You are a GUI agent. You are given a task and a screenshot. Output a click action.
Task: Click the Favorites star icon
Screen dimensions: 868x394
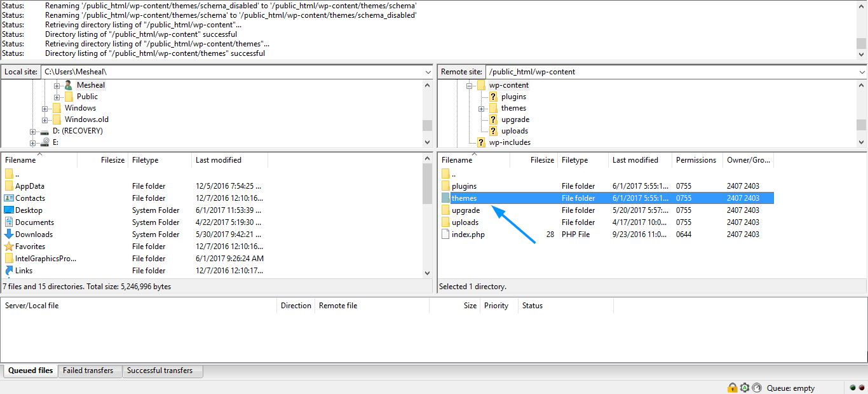9,247
